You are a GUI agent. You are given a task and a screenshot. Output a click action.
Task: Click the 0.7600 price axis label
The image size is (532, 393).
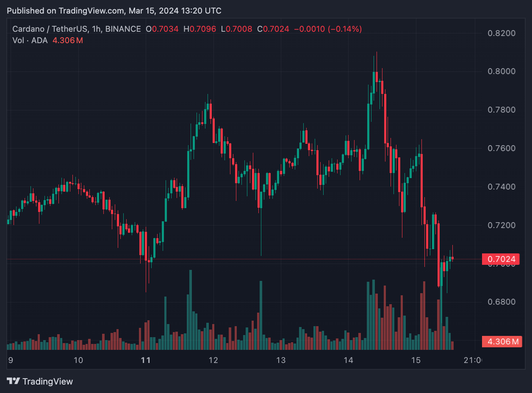coord(501,148)
